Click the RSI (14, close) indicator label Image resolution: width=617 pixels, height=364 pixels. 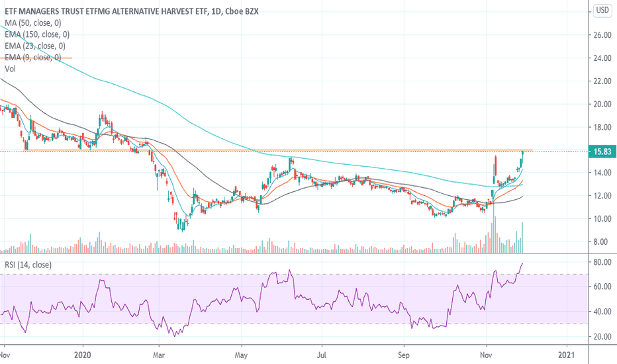28,265
